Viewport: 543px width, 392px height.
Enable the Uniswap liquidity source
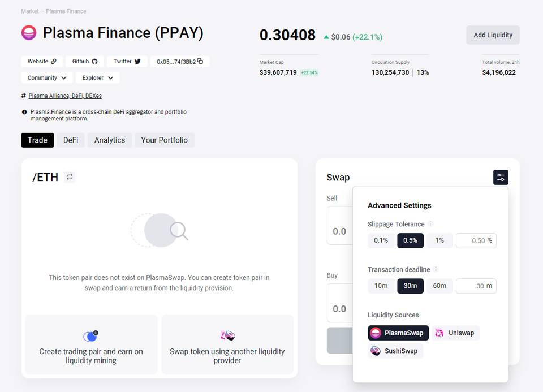456,333
